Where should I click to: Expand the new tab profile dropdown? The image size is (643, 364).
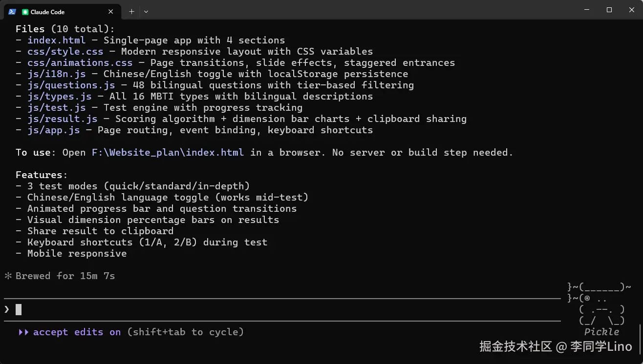pos(146,11)
